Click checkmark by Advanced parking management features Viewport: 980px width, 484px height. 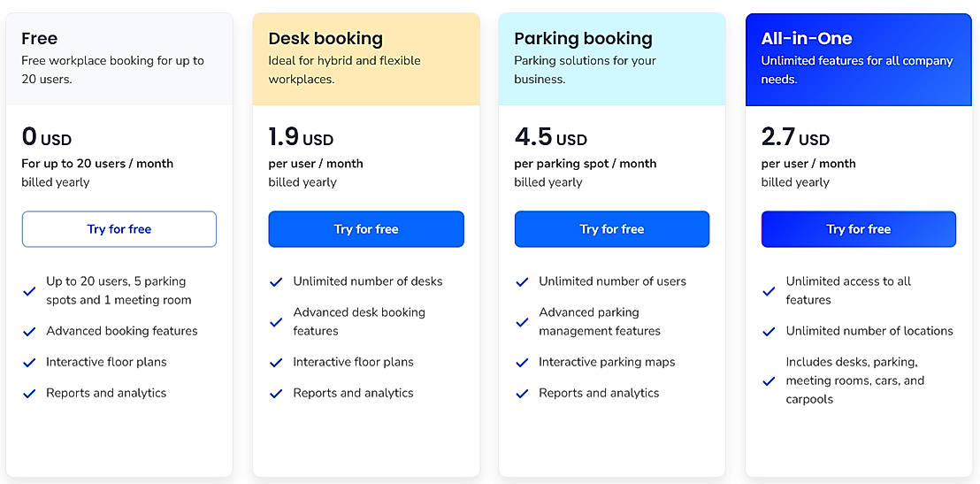(x=522, y=322)
